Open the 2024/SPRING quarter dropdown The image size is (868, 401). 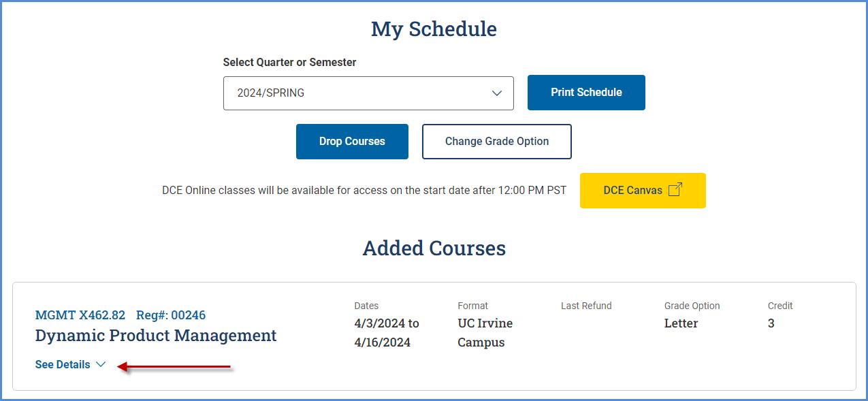pyautogui.click(x=368, y=93)
